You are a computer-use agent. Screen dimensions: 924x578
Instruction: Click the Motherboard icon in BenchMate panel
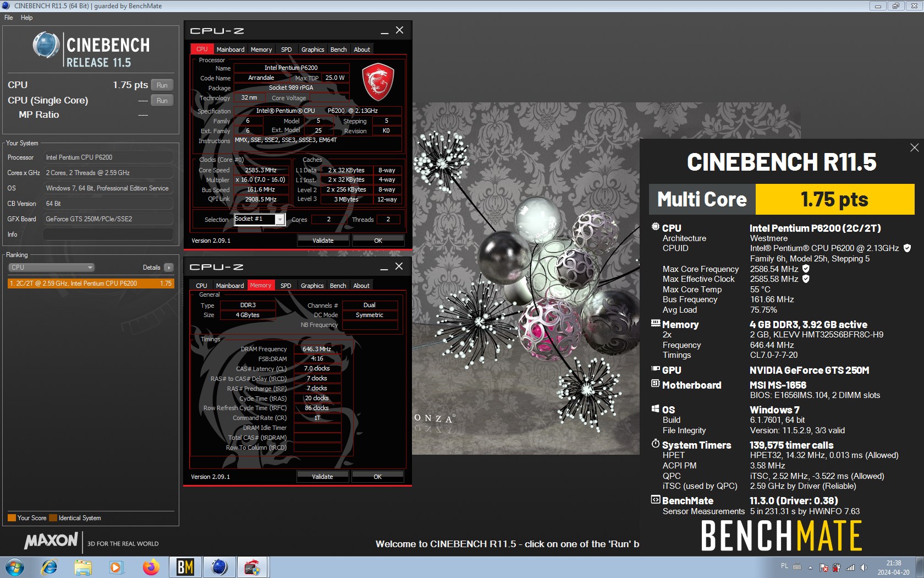656,383
